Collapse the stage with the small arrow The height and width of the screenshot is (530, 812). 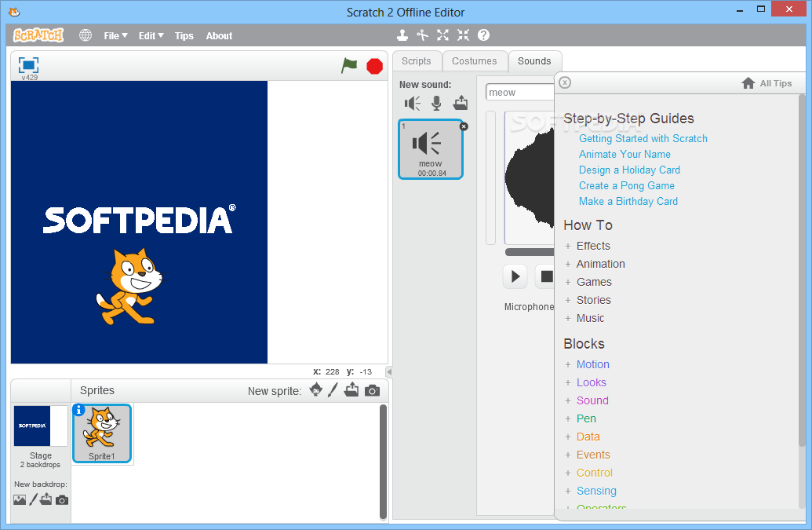click(389, 371)
